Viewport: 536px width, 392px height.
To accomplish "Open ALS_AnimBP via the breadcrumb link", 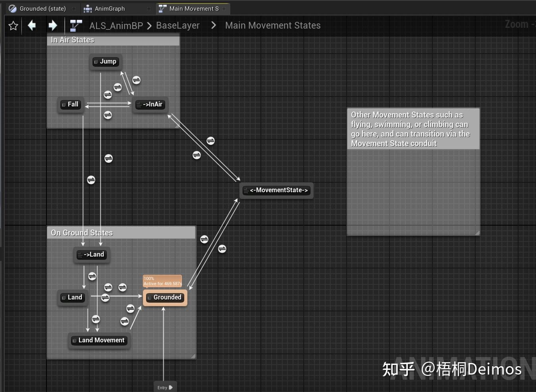I will [x=116, y=25].
